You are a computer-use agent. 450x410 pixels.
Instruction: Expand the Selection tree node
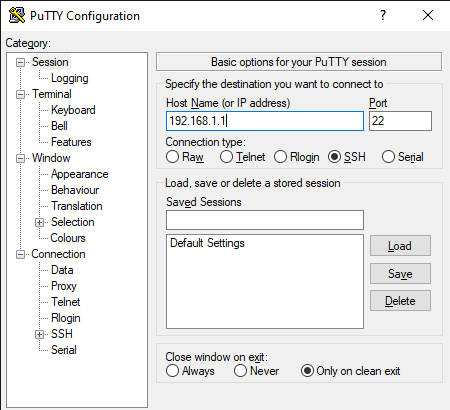39,222
